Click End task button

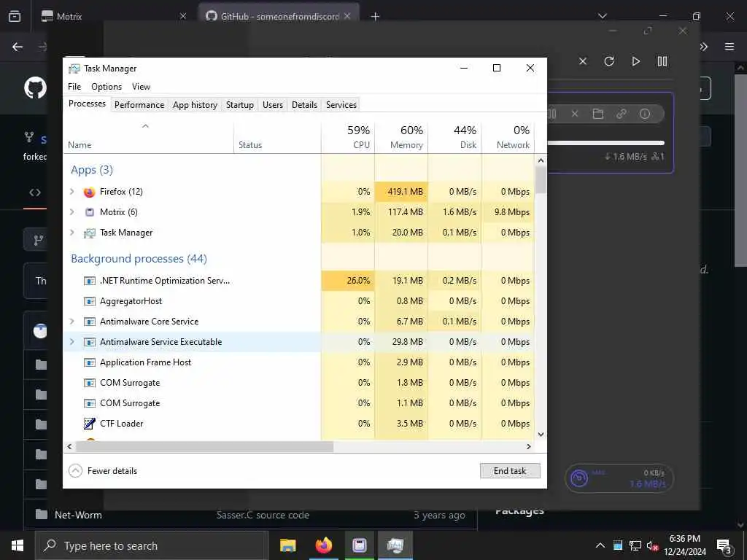point(510,470)
